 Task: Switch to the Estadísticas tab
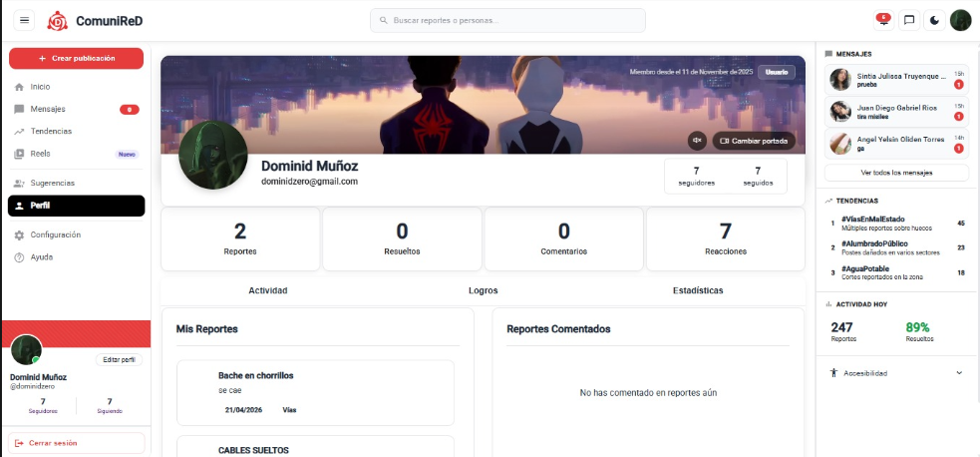pos(698,290)
